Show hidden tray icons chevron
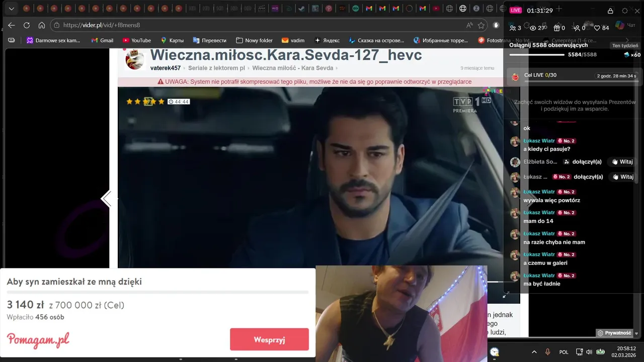644x362 pixels. 534,352
